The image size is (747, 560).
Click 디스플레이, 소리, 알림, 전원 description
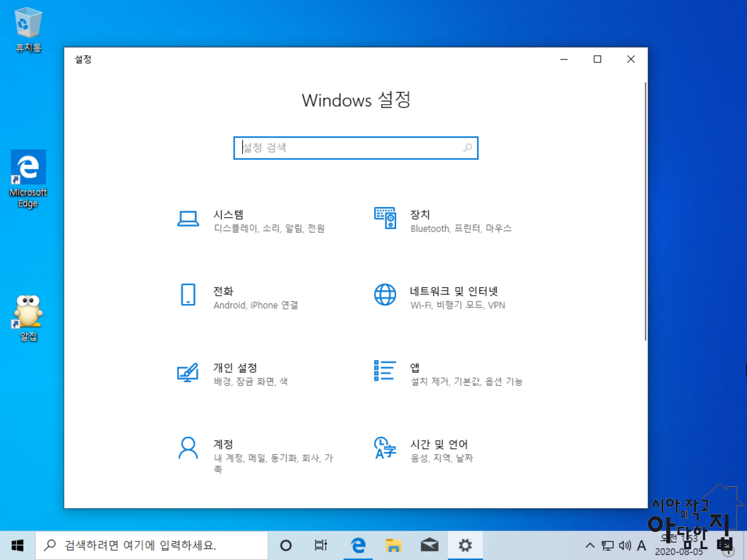pyautogui.click(x=269, y=228)
